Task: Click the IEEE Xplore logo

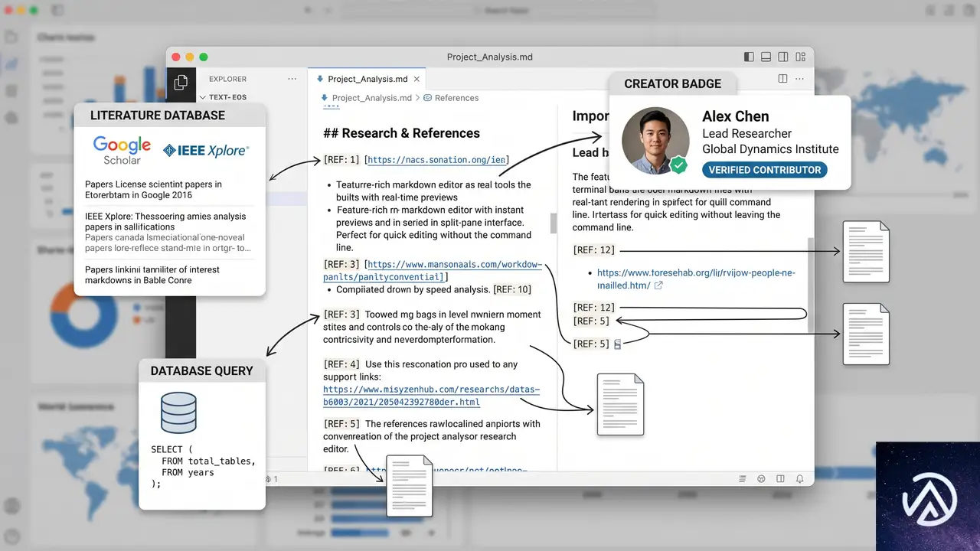Action: pyautogui.click(x=206, y=151)
